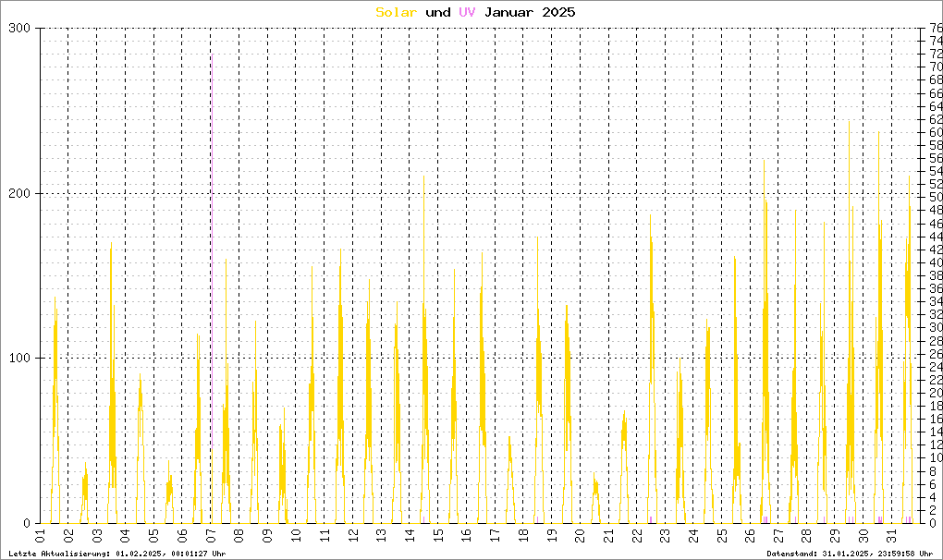943x560 pixels.
Task: Click the tall solar peak on day 14
Action: click(x=423, y=177)
